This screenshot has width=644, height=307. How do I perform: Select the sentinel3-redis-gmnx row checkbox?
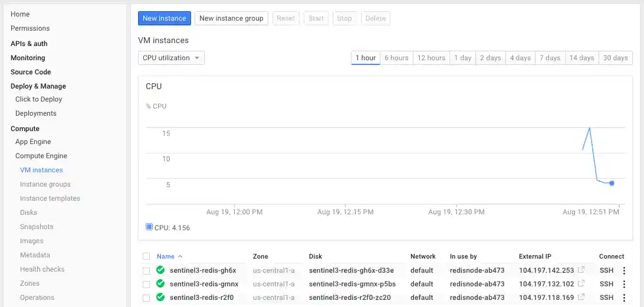tap(146, 284)
